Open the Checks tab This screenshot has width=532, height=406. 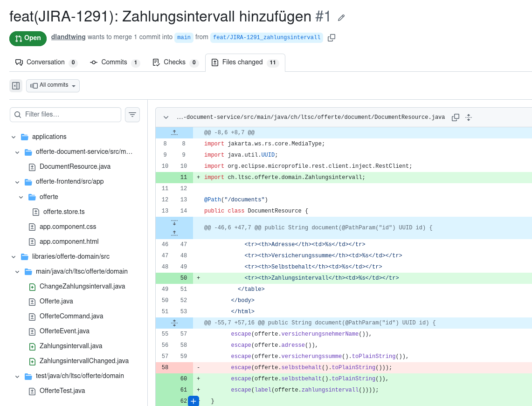175,62
